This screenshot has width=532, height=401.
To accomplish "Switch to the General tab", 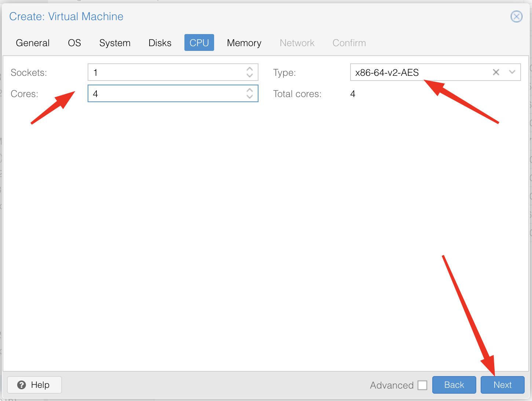I will tap(33, 43).
